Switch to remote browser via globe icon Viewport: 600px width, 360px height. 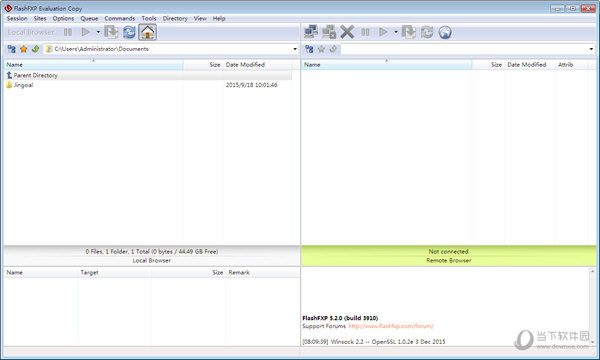pyautogui.click(x=445, y=32)
